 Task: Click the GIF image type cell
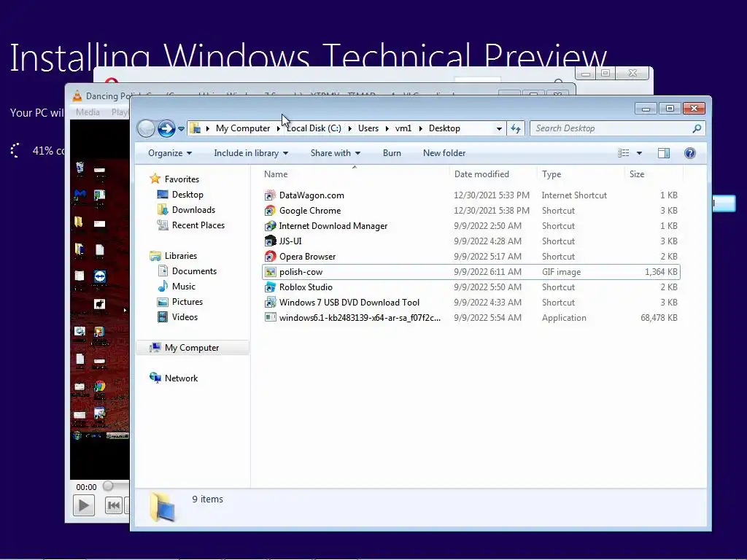[x=561, y=272]
